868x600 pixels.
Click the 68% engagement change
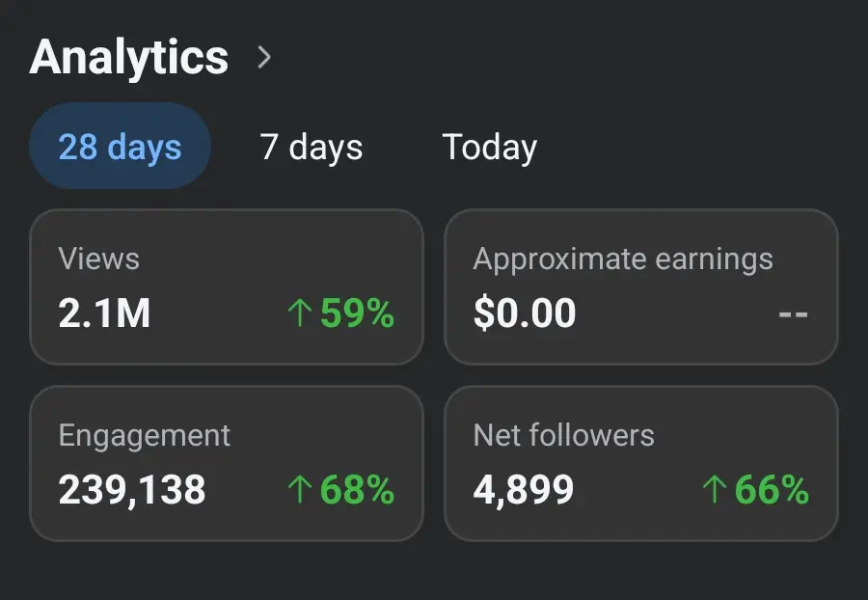tap(357, 490)
